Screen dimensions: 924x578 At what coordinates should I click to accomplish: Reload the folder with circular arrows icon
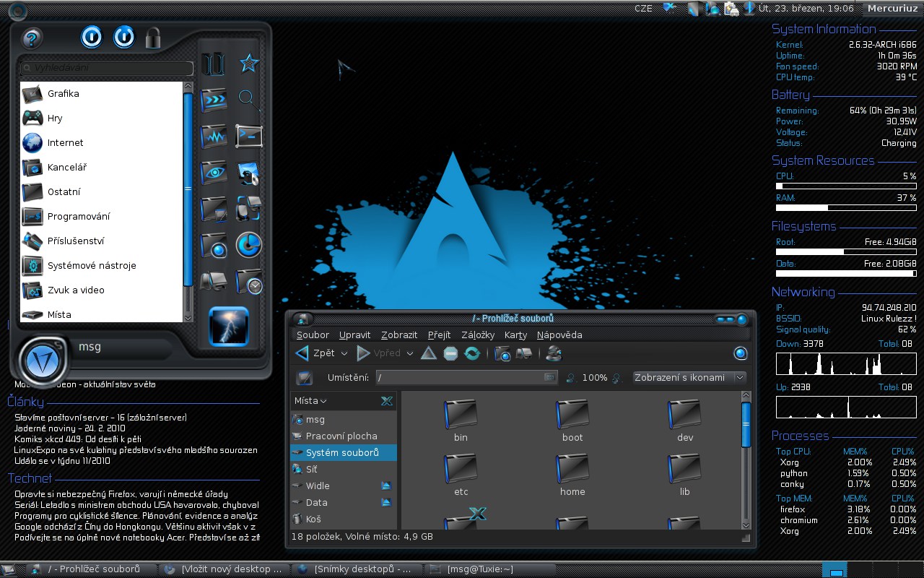pos(472,353)
